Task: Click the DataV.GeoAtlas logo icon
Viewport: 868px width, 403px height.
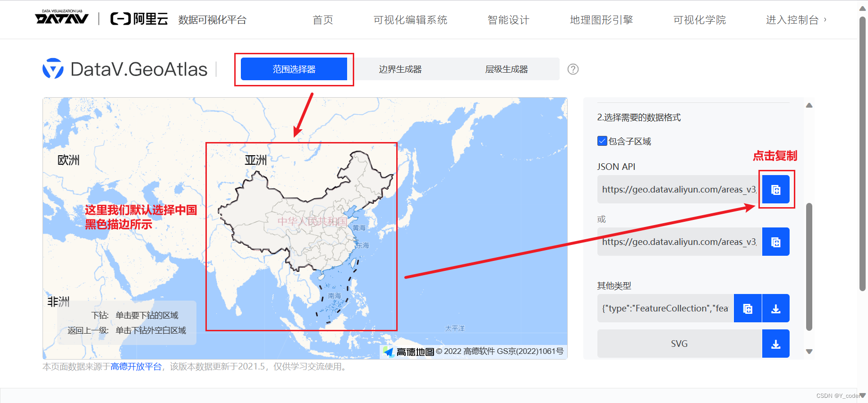Action: tap(53, 69)
